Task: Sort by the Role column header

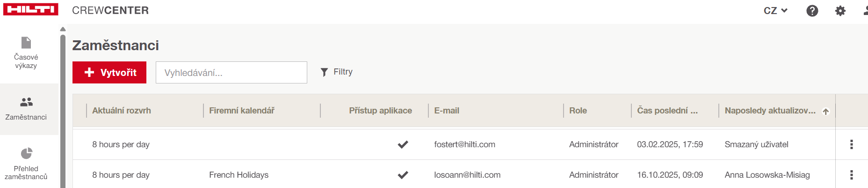Action: tap(578, 111)
